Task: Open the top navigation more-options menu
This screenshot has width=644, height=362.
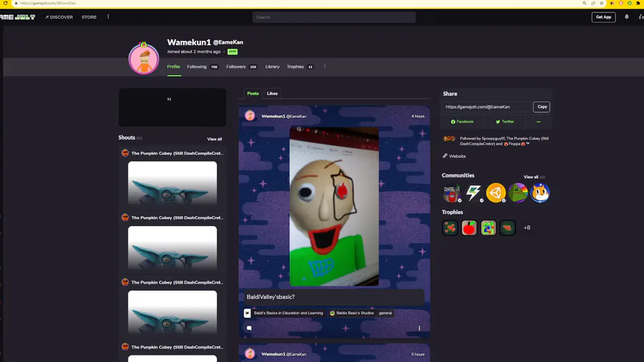Action: [108, 17]
